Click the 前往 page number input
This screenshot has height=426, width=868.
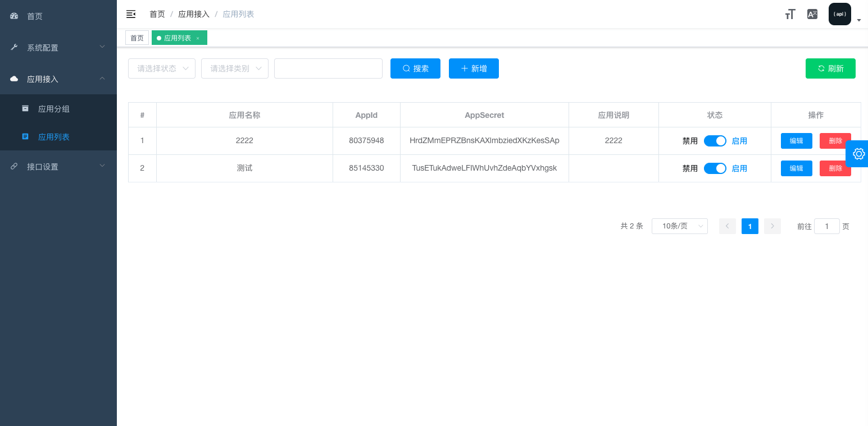pyautogui.click(x=827, y=226)
